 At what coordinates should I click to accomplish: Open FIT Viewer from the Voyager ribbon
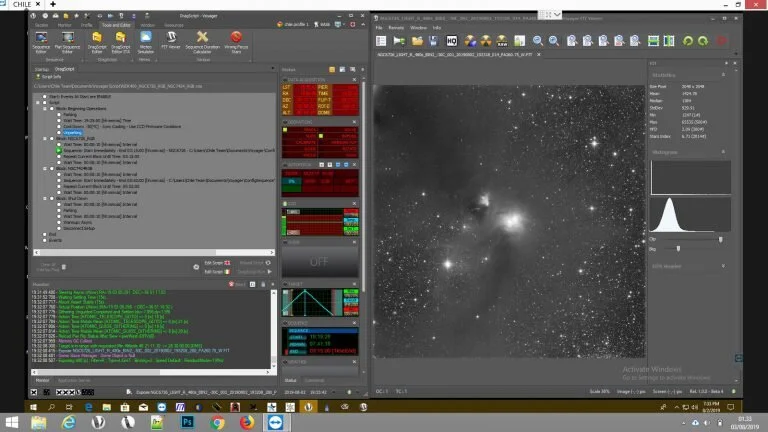click(171, 40)
